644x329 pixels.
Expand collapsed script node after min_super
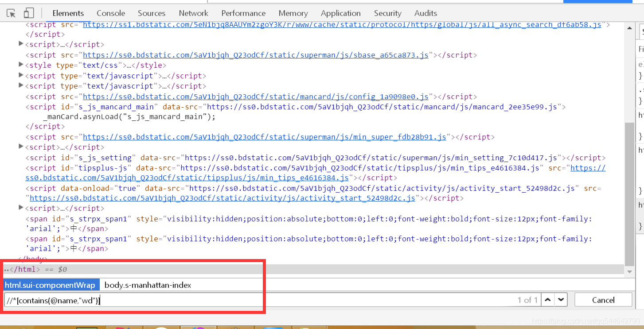(21, 147)
